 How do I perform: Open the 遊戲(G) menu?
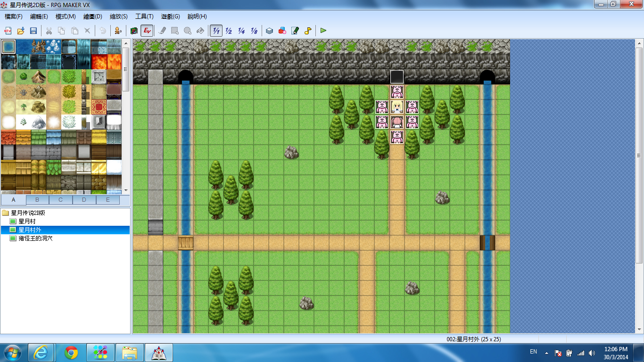click(x=170, y=16)
